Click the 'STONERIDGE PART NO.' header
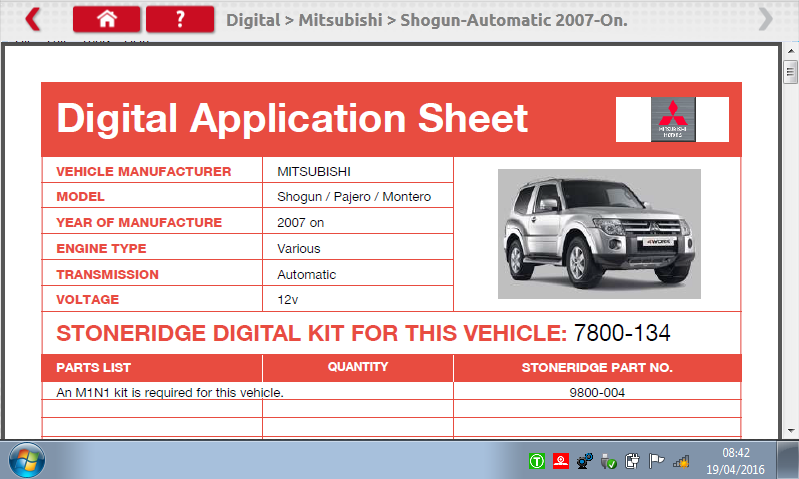Screen dimensions: 799x479 tap(597, 367)
